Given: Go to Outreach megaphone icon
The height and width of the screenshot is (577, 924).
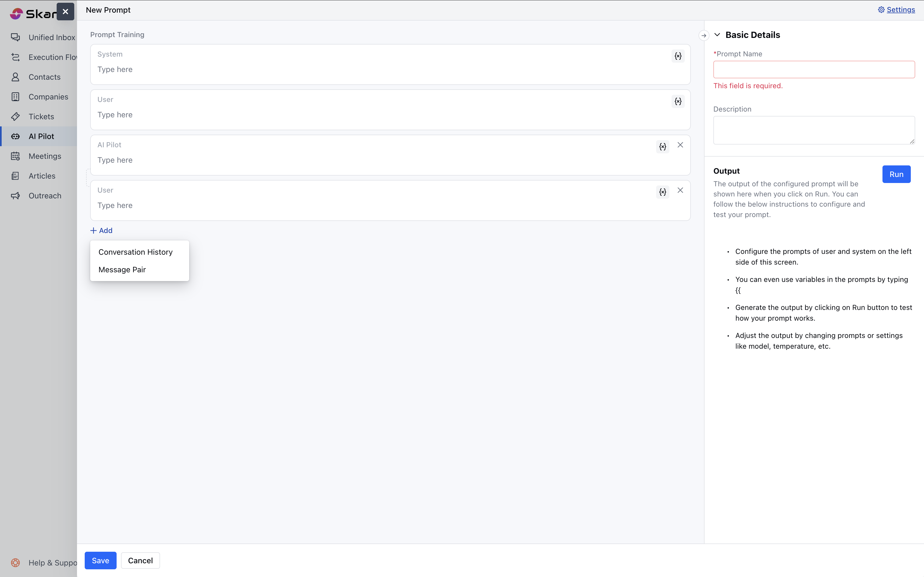Looking at the screenshot, I should click(x=15, y=196).
